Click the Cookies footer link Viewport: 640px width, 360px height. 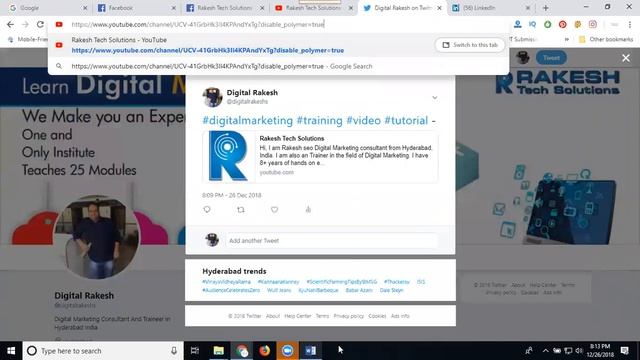[x=377, y=316]
